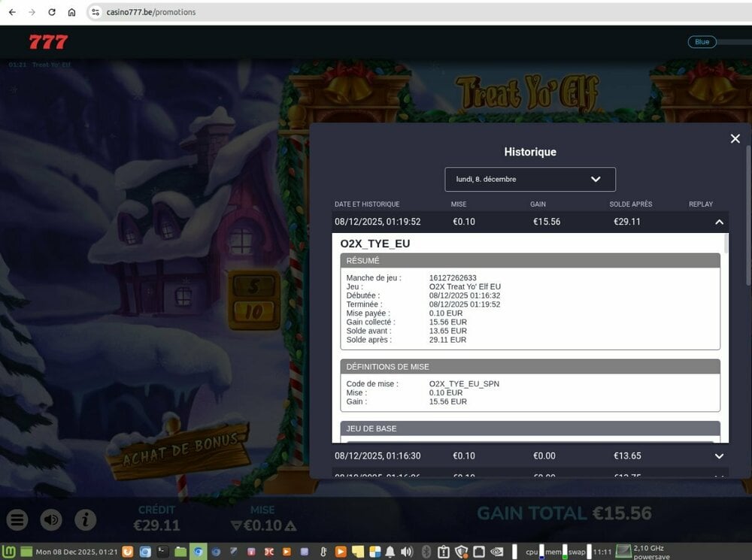Viewport: 752px width, 560px height.
Task: Open the game hamburger menu
Action: 17,519
